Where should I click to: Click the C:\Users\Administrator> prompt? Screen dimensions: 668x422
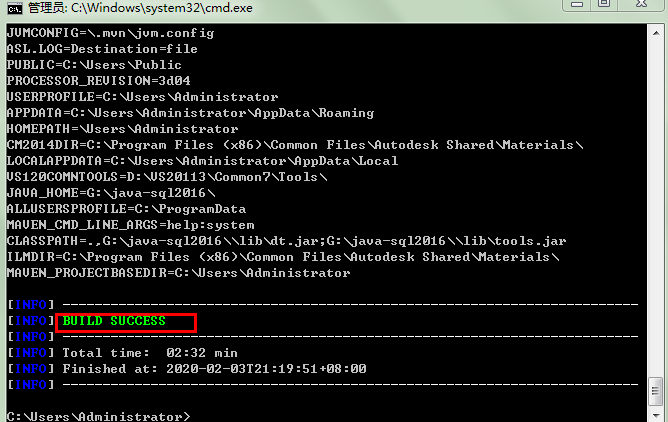[x=98, y=416]
